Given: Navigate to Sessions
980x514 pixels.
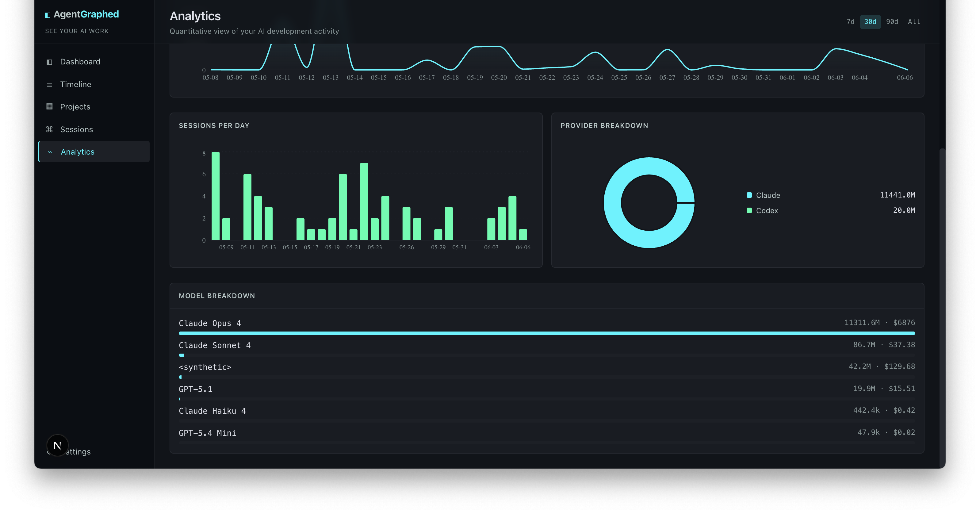Looking at the screenshot, I should 94,129.
